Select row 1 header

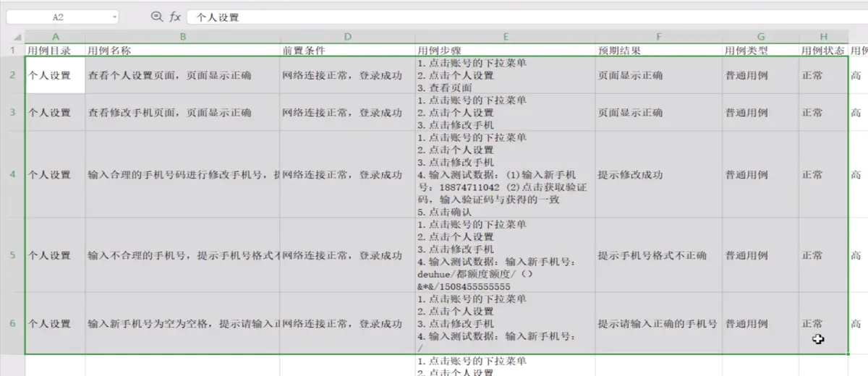[12, 51]
